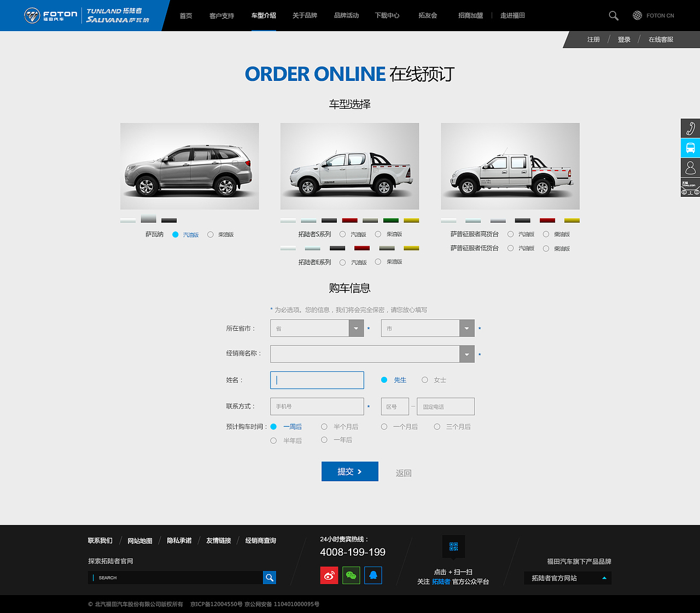Select the 半年后 purchase time option

pyautogui.click(x=273, y=441)
